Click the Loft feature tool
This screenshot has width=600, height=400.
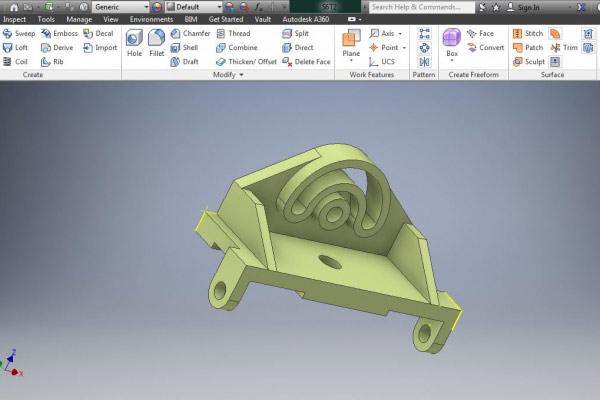(16, 47)
